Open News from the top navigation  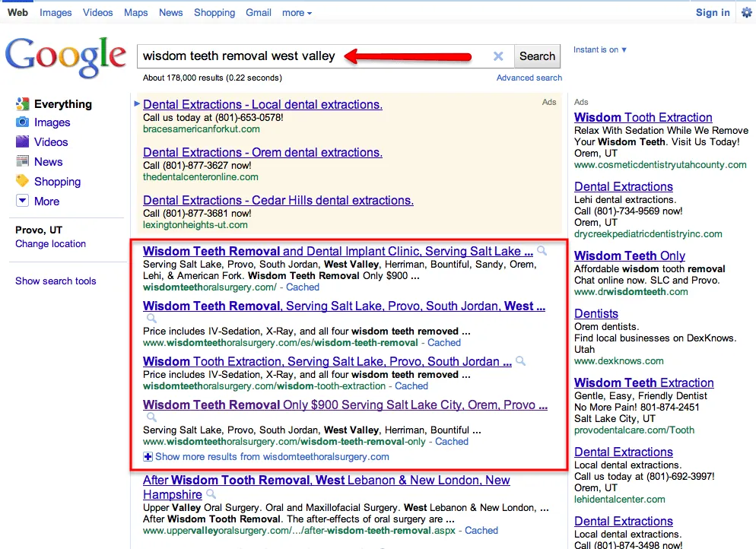[170, 13]
